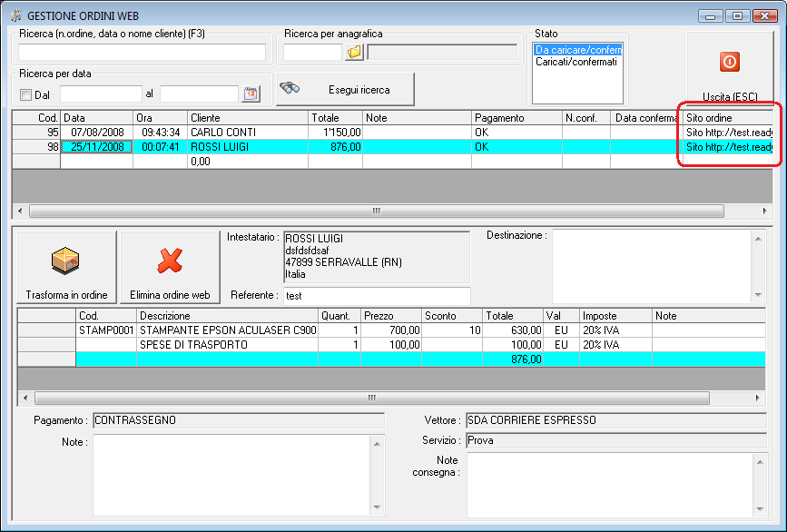Click the Sconto column header

point(452,316)
